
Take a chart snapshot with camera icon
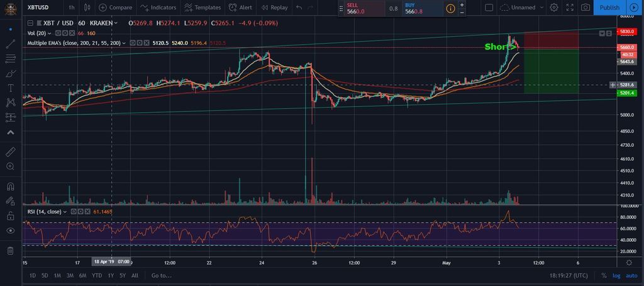pos(586,8)
